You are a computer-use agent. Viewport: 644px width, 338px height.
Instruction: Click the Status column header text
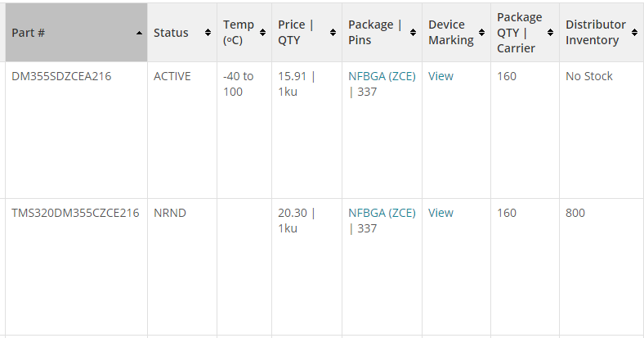coord(171,33)
